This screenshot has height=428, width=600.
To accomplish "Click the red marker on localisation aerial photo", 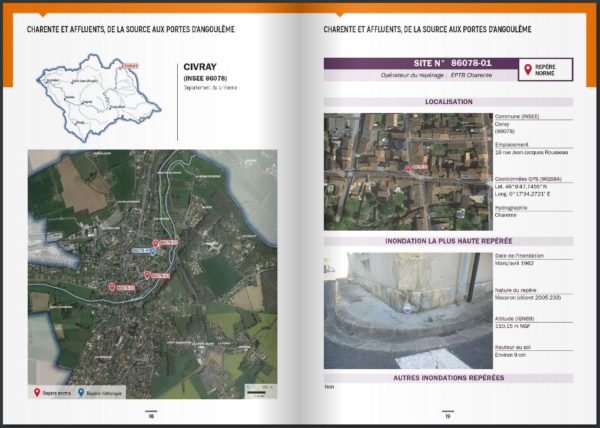I will (x=406, y=167).
